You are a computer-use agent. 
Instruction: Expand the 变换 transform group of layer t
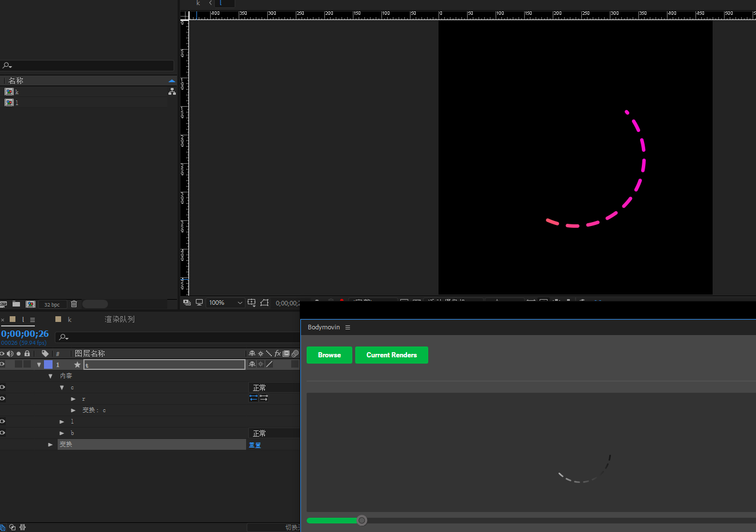point(50,444)
